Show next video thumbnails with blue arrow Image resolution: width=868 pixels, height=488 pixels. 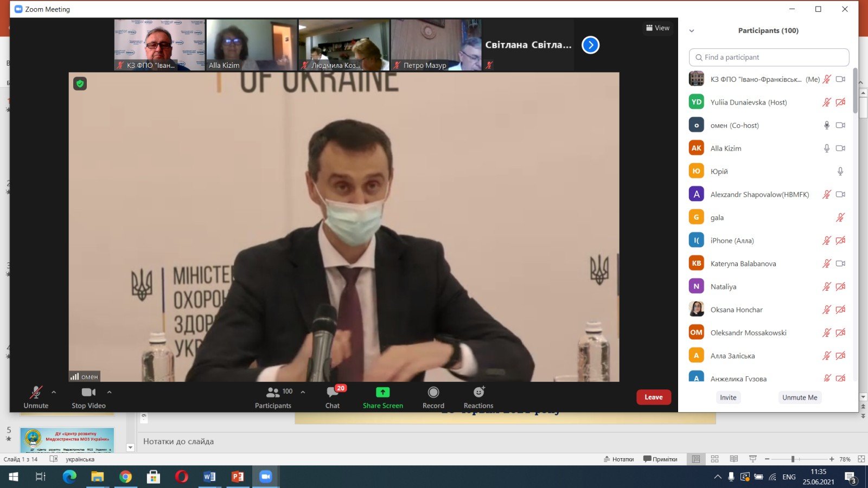click(x=590, y=45)
